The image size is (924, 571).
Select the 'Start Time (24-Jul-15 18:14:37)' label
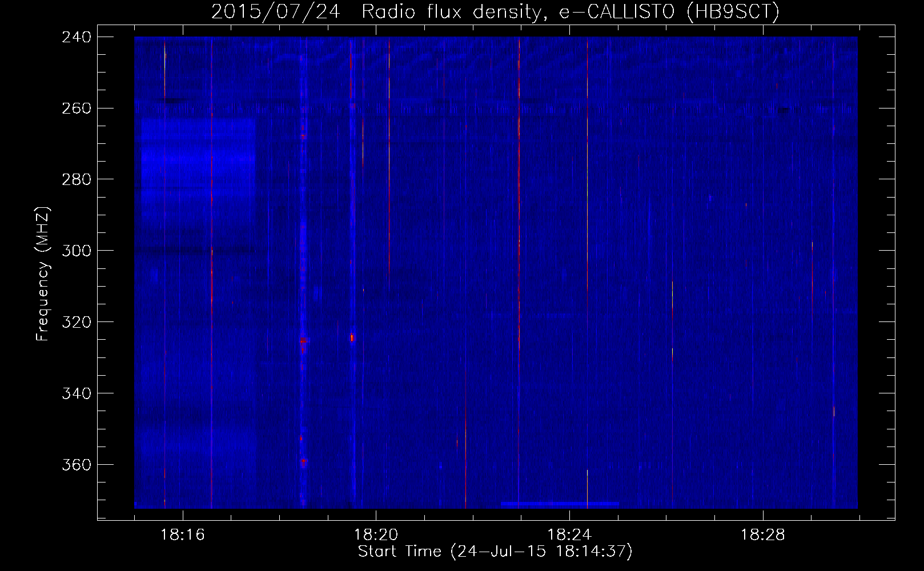pos(495,552)
